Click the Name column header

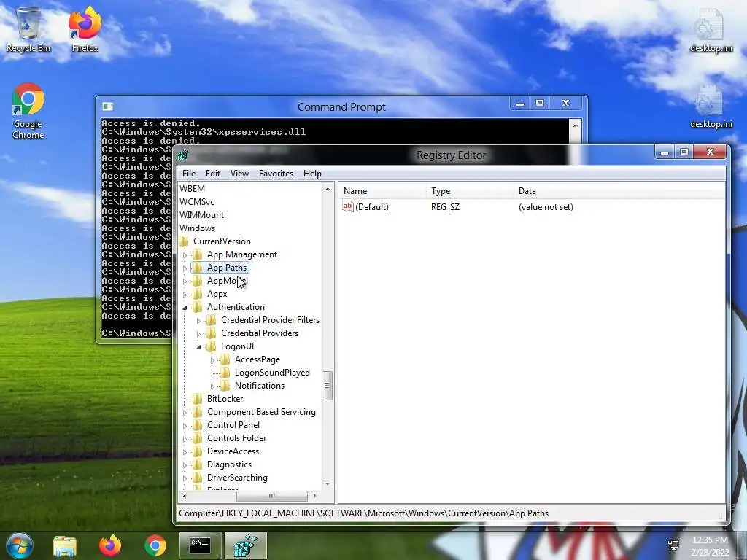point(382,191)
